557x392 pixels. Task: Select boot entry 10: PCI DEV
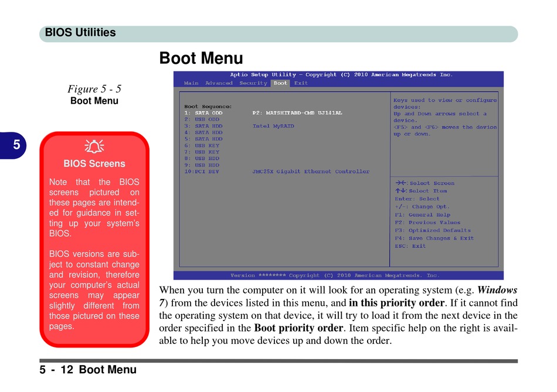[x=202, y=172]
